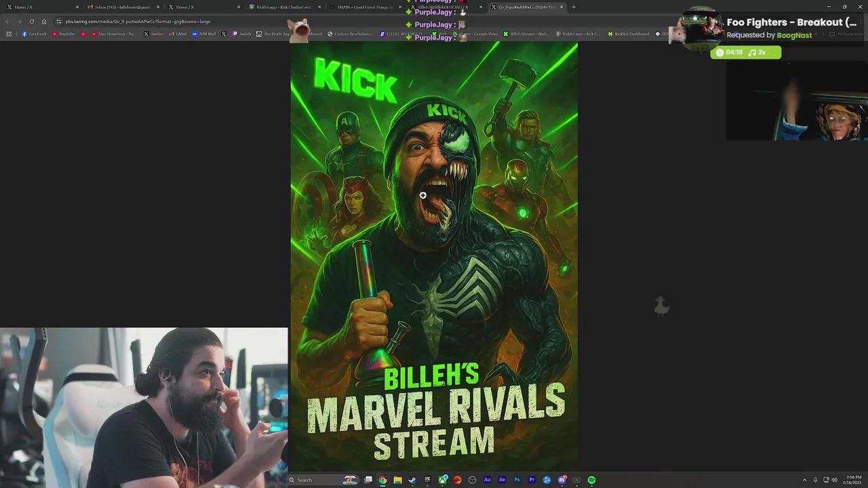The height and width of the screenshot is (488, 868).
Task: Open a new browser tab
Action: click(574, 7)
